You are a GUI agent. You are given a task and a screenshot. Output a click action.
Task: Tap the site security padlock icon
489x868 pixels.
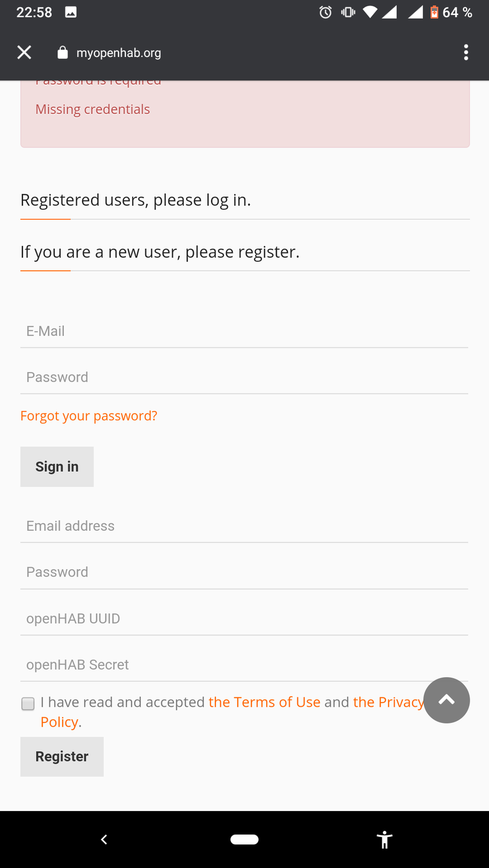tap(62, 53)
